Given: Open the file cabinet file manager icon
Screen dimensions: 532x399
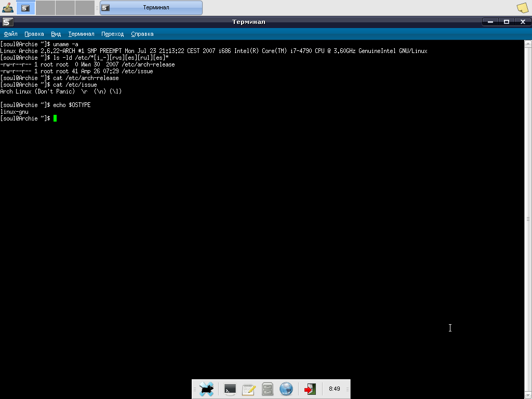Looking at the screenshot, I should (x=268, y=389).
